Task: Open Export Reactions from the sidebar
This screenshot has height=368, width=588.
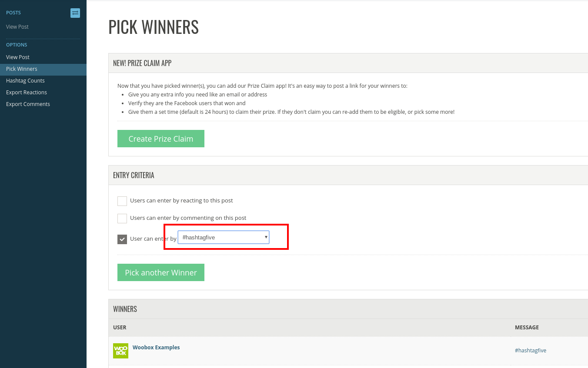Action: click(27, 92)
